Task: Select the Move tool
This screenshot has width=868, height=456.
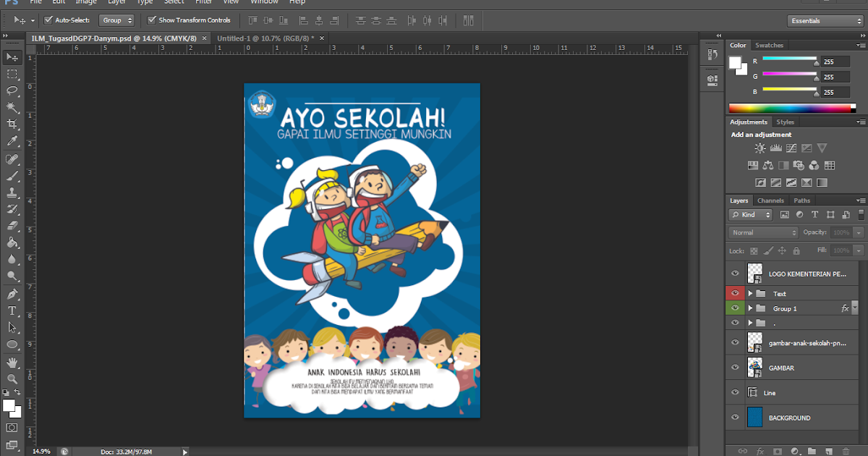Action: coord(12,58)
